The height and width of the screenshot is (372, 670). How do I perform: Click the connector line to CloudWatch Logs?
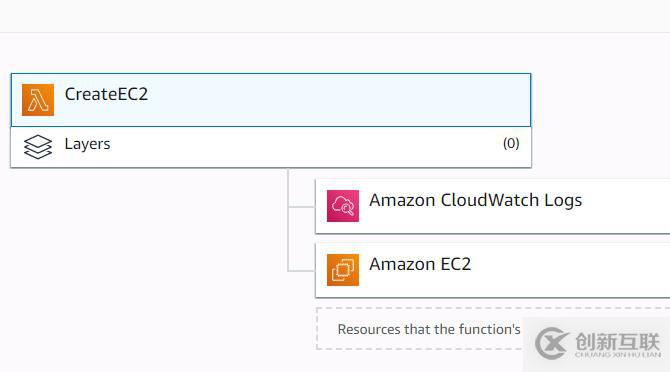[x=301, y=207]
